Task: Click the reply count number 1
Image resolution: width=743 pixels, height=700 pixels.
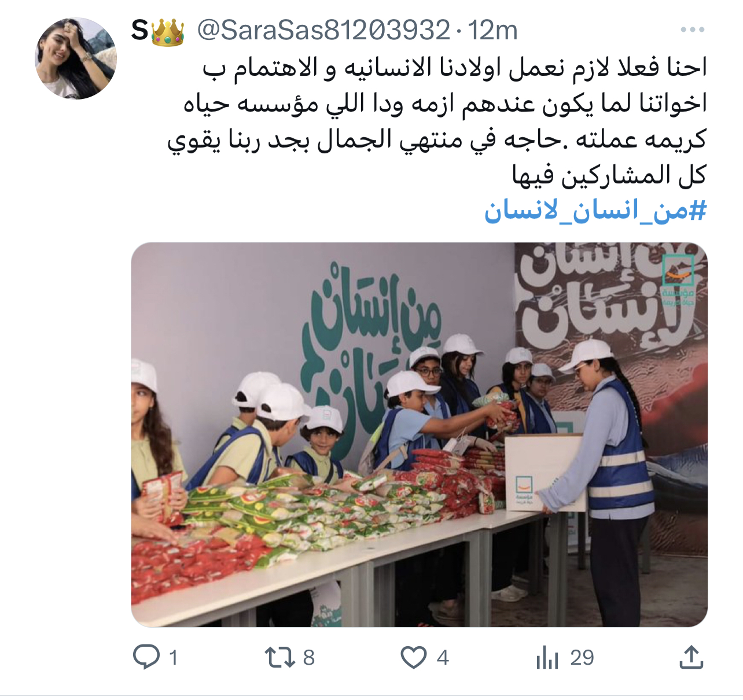Action: click(174, 658)
